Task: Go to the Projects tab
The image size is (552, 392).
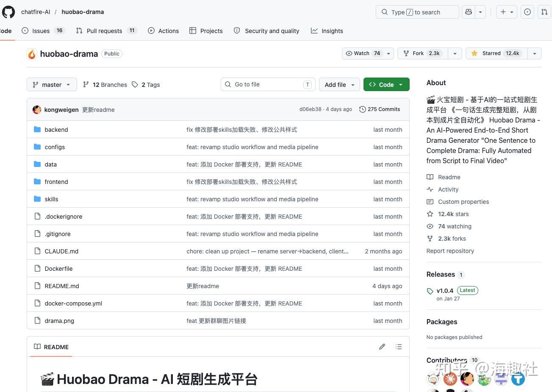Action: click(206, 31)
